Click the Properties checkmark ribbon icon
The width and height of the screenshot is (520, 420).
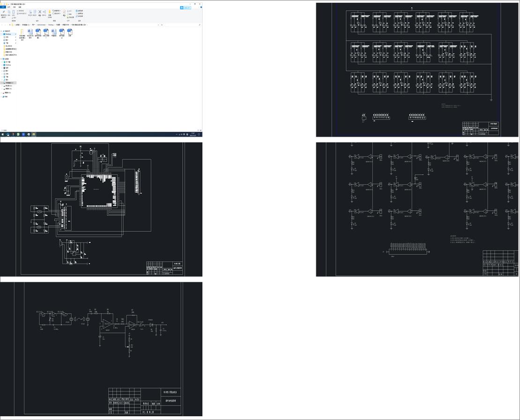coord(65,12)
